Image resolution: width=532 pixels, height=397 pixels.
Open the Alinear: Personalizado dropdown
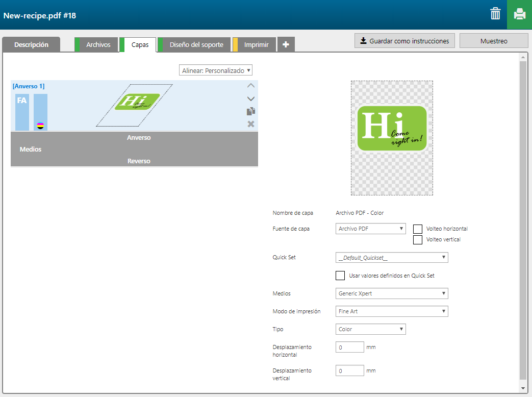(x=216, y=70)
